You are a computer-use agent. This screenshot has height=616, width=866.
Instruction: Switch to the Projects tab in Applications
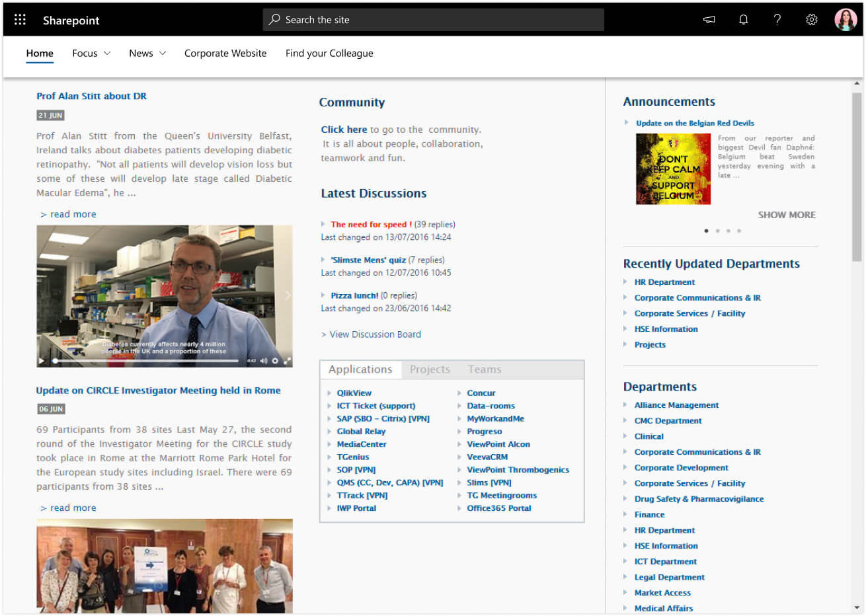430,369
